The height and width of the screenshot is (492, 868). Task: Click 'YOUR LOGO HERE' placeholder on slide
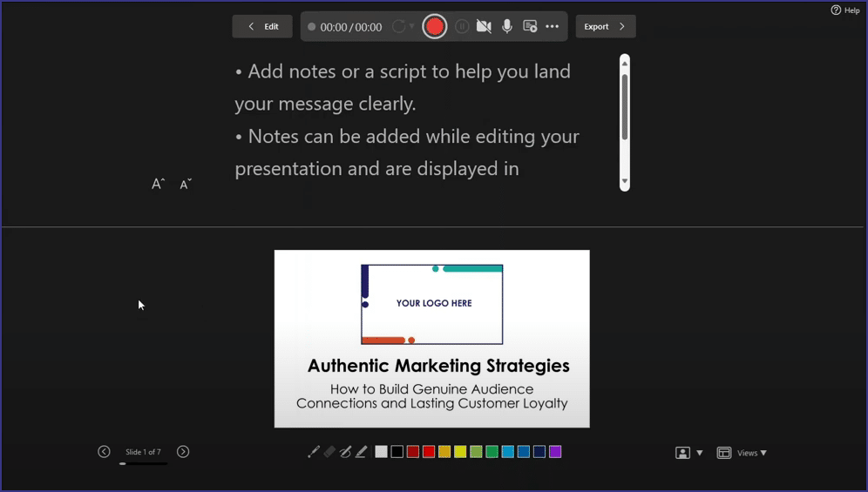434,303
